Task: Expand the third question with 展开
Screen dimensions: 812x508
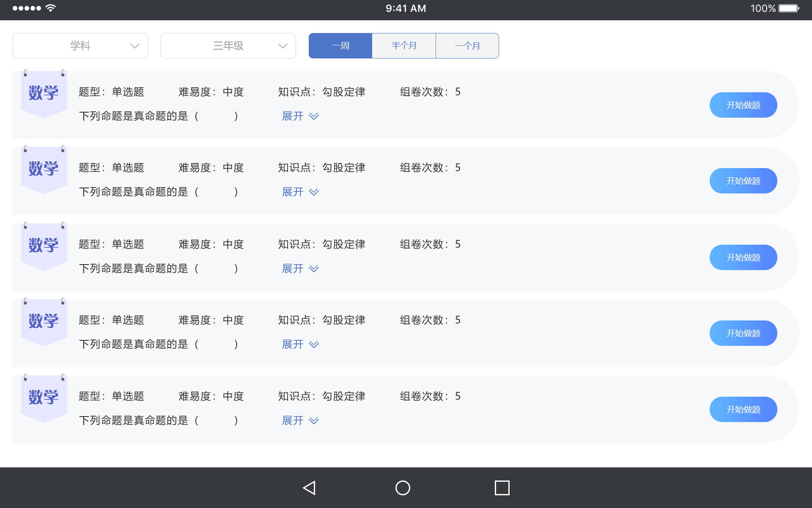Action: pos(293,268)
